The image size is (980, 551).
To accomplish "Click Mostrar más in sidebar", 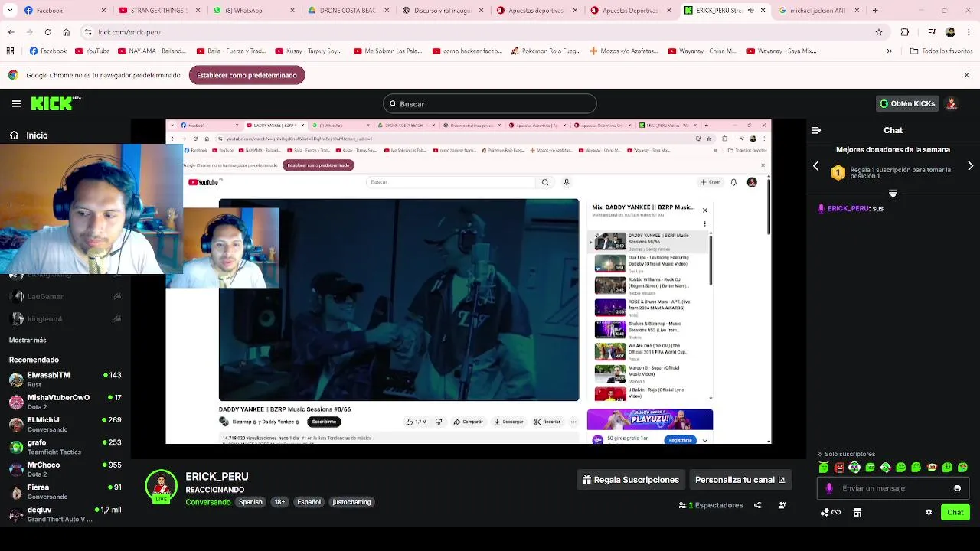I will [x=28, y=341].
